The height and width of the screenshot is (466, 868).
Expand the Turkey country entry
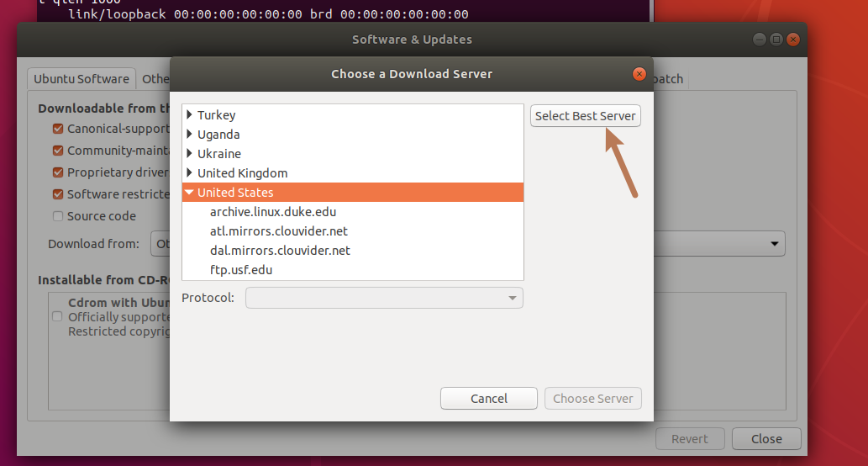(x=189, y=114)
